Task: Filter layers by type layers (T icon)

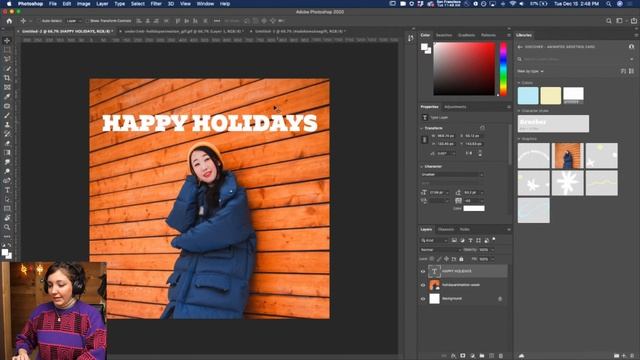Action: pyautogui.click(x=470, y=240)
